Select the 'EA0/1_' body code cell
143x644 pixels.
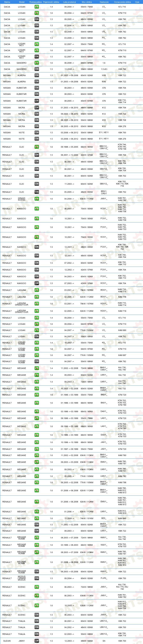pos(104,435)
